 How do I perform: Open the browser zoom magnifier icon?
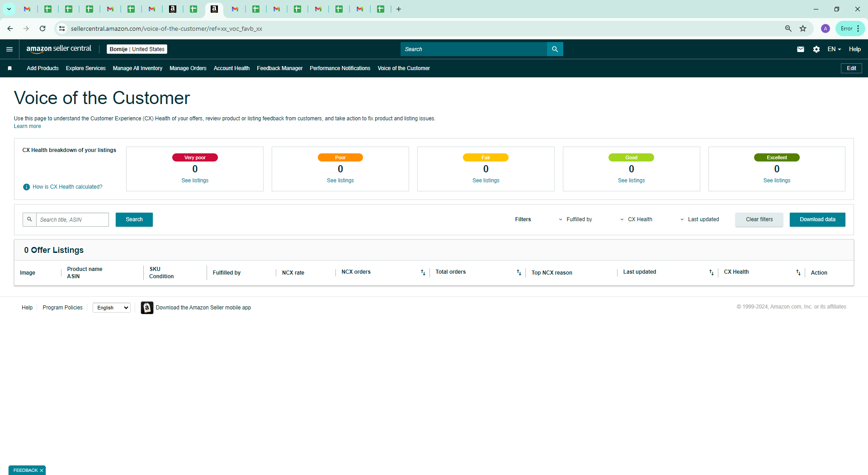[788, 28]
